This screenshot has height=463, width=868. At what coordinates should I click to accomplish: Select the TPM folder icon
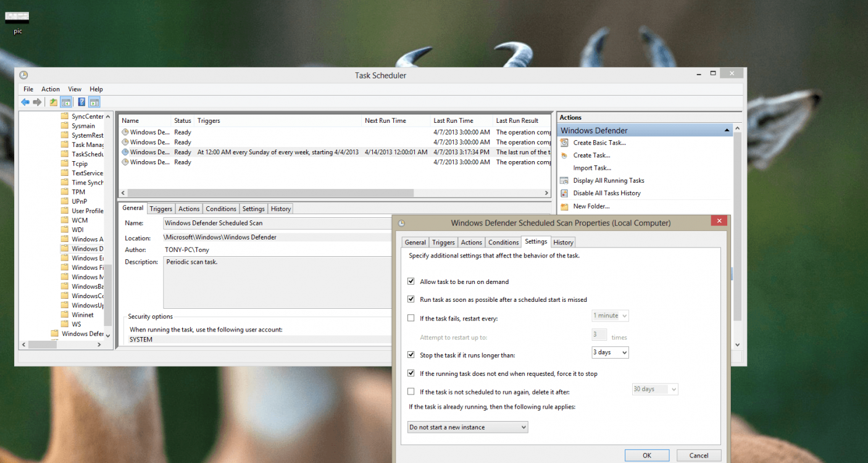tap(65, 192)
